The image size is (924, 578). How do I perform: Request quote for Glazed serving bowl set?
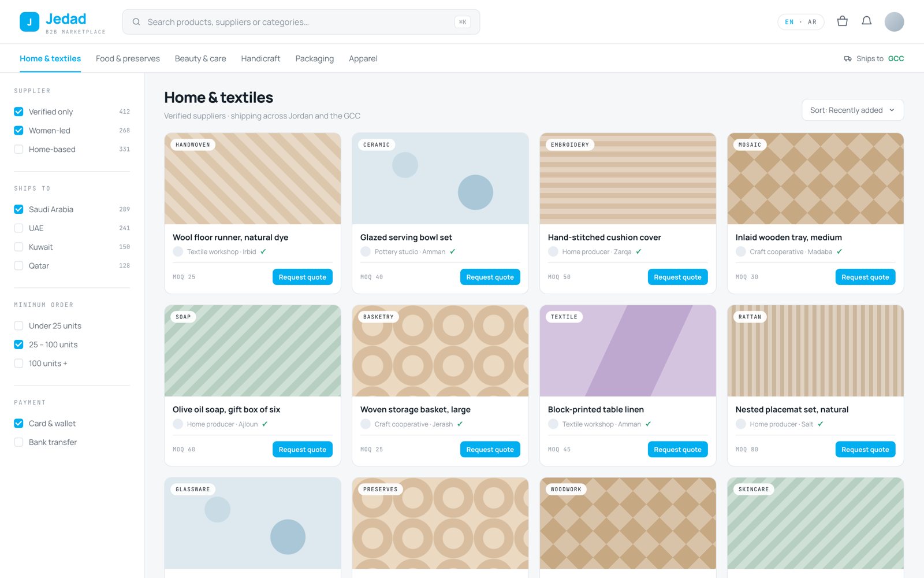490,277
